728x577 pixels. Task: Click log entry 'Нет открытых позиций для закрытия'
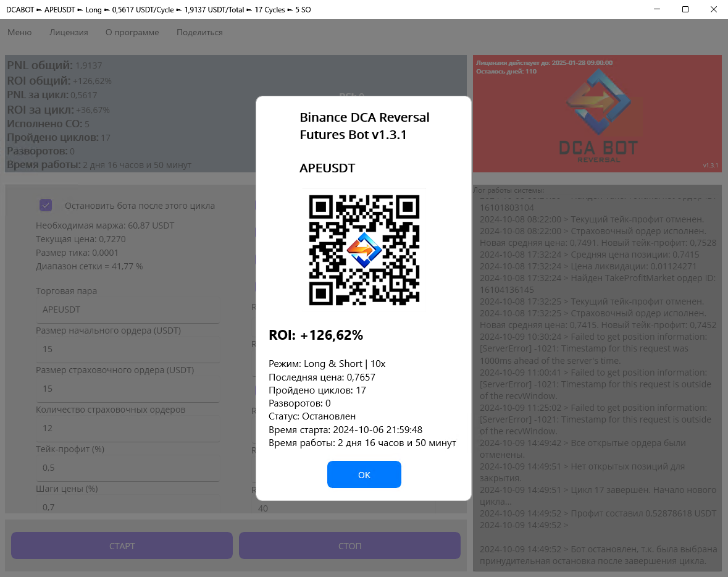(582, 472)
